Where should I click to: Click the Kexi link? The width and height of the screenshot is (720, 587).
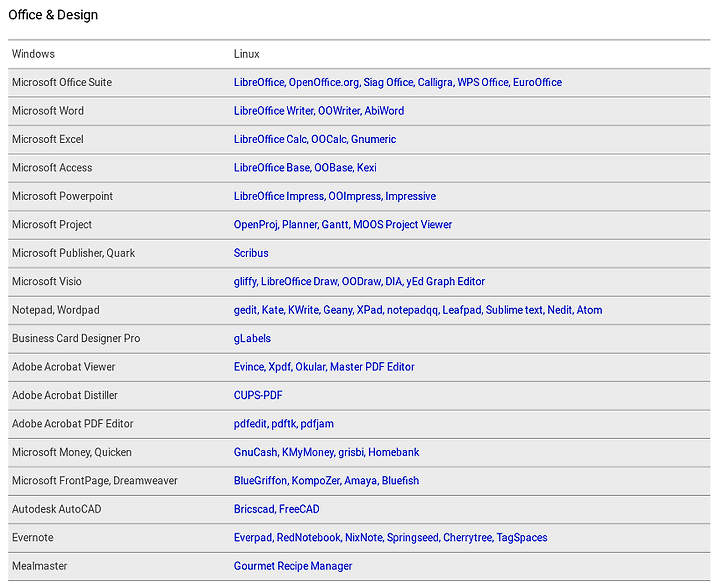367,168
